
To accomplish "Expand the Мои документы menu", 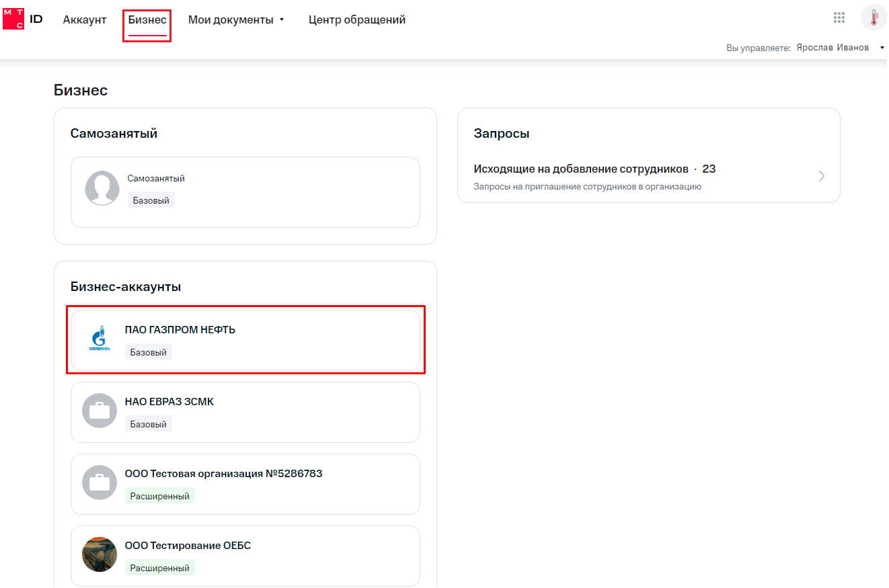I will click(x=236, y=19).
